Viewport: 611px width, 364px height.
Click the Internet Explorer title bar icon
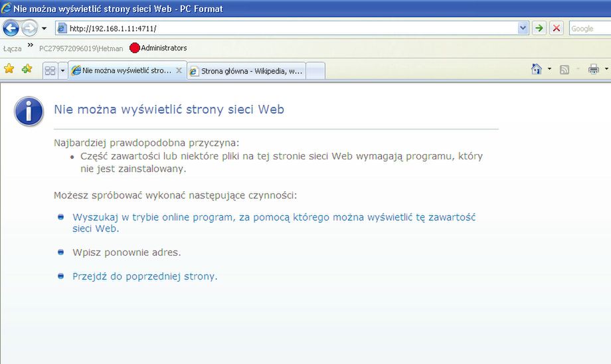(x=6, y=8)
